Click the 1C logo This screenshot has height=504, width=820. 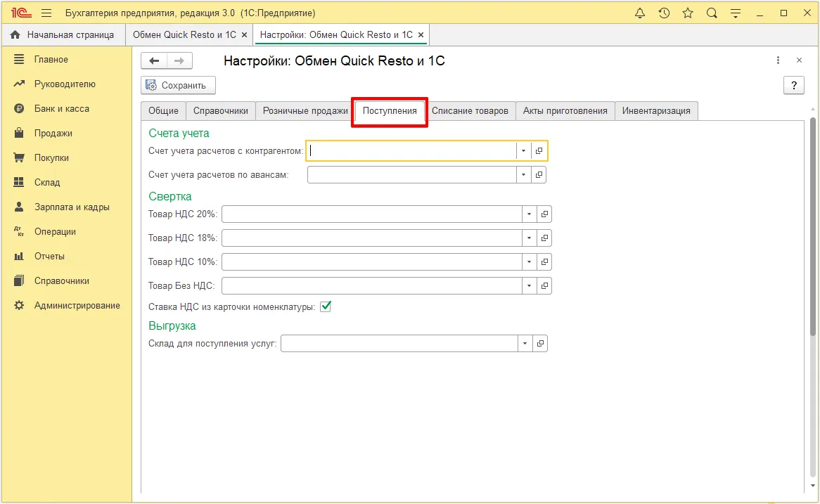point(21,13)
